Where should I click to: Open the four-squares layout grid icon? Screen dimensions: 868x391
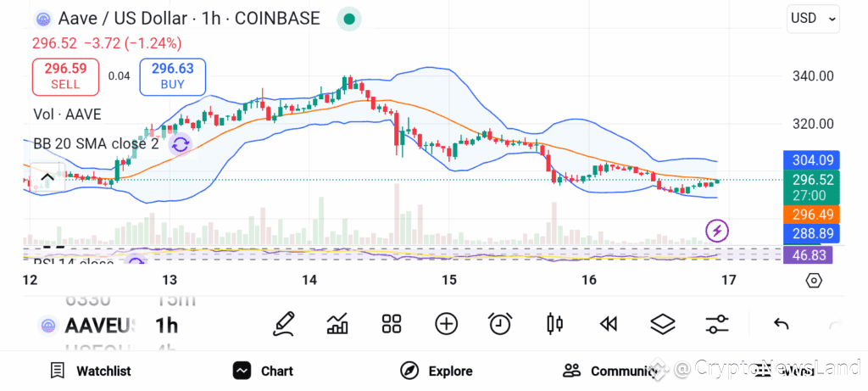392,324
